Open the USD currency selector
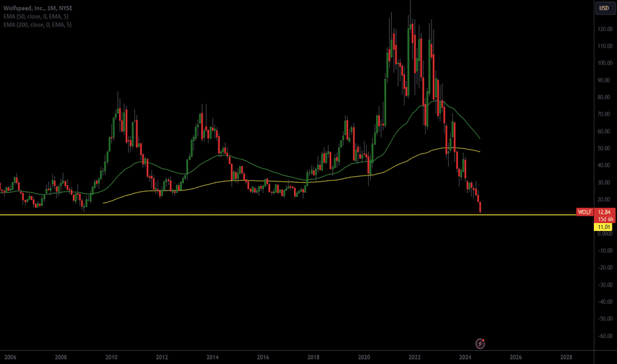617x364 pixels. pos(604,8)
